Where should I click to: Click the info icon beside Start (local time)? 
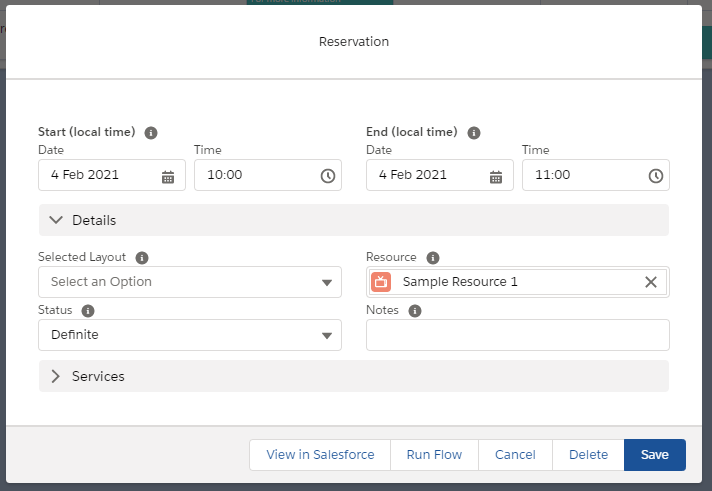(x=151, y=132)
